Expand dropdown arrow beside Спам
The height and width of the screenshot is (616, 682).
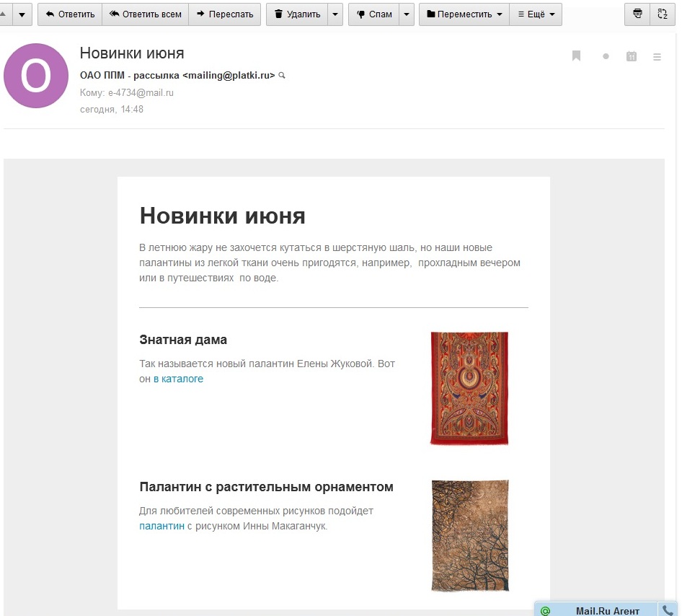[407, 14]
